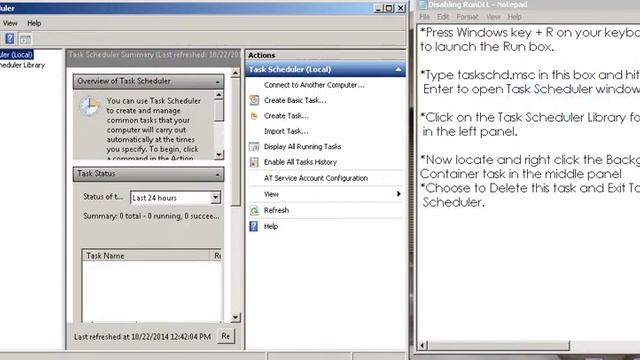Click summary pane vertical scrollbar thumb
Viewport: 640px width, 360px height.
[x=236, y=142]
